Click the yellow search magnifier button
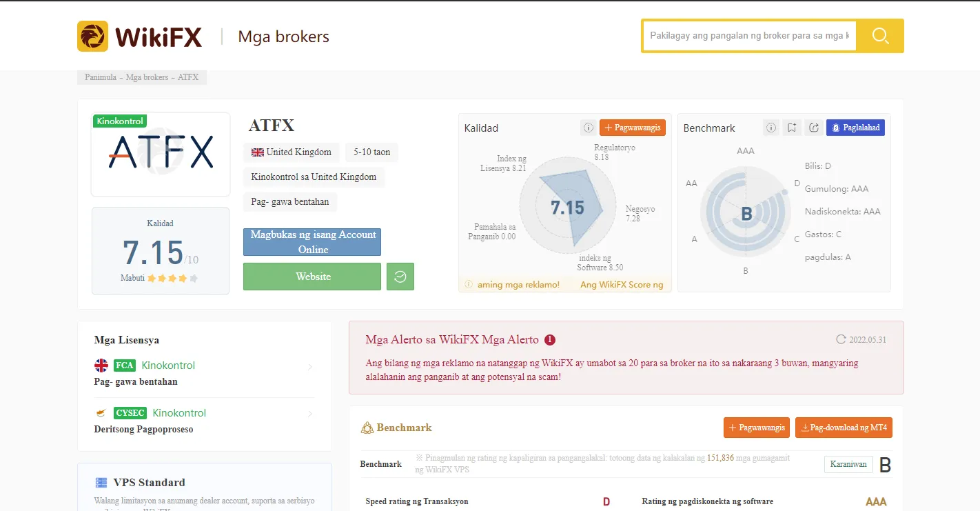Viewport: 980px width, 511px height. pos(880,36)
